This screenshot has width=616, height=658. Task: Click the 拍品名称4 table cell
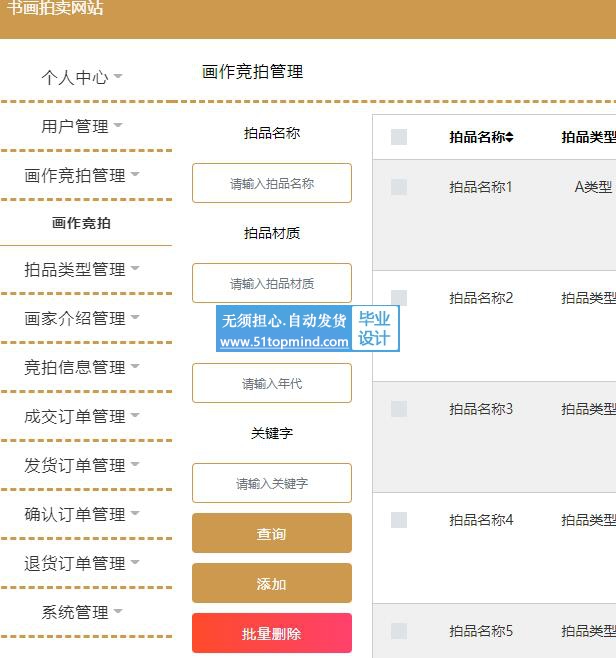[481, 520]
